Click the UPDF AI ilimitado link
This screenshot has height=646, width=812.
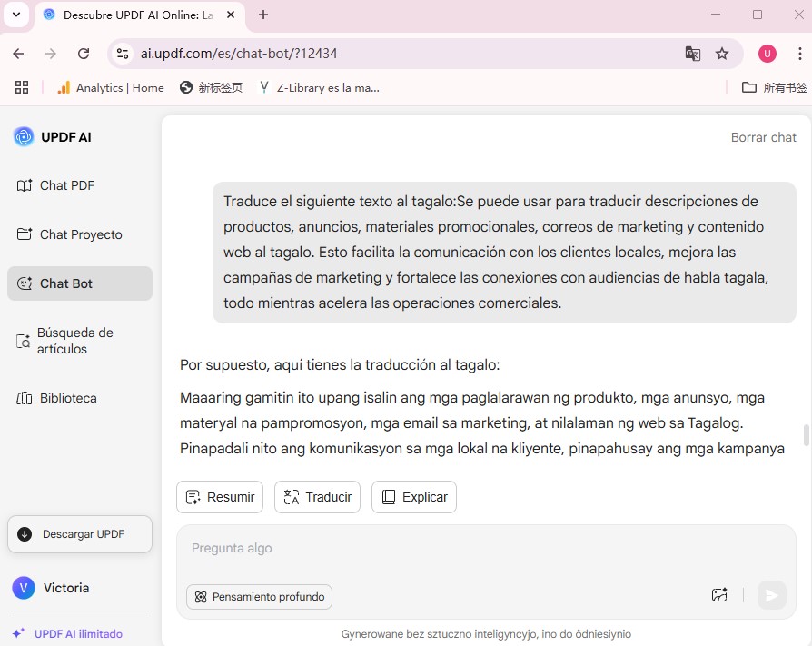[78, 634]
